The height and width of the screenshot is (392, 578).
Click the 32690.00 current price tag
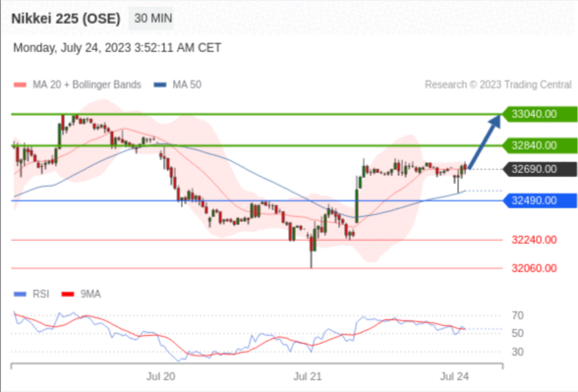click(540, 169)
